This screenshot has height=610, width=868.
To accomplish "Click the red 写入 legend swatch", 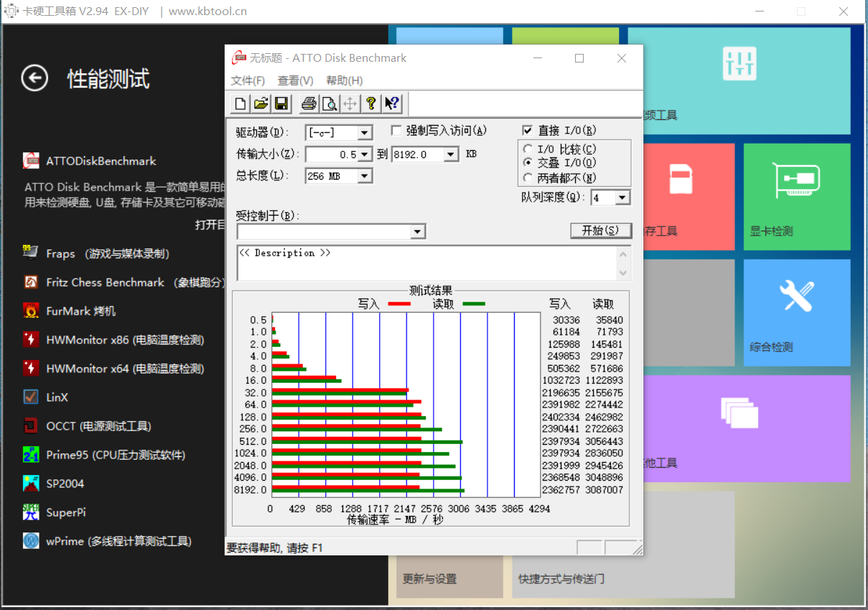I will (398, 304).
